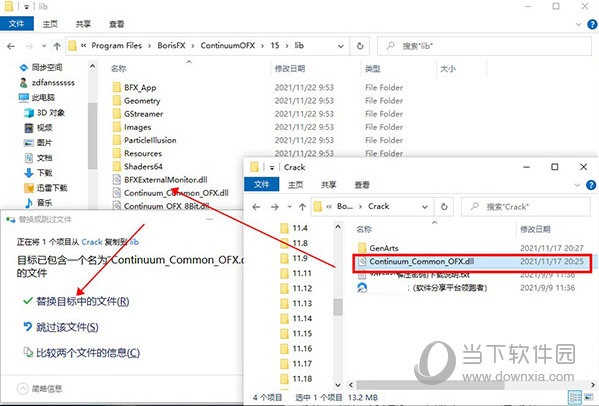Select Continuum_OFX_8Bit.dll in lib window
The width and height of the screenshot is (599, 406).
(161, 206)
